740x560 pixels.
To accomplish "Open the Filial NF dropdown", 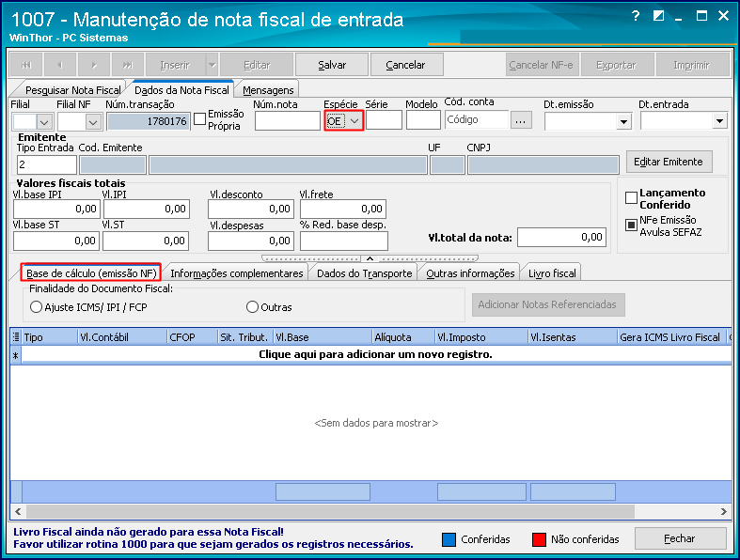I will [93, 122].
